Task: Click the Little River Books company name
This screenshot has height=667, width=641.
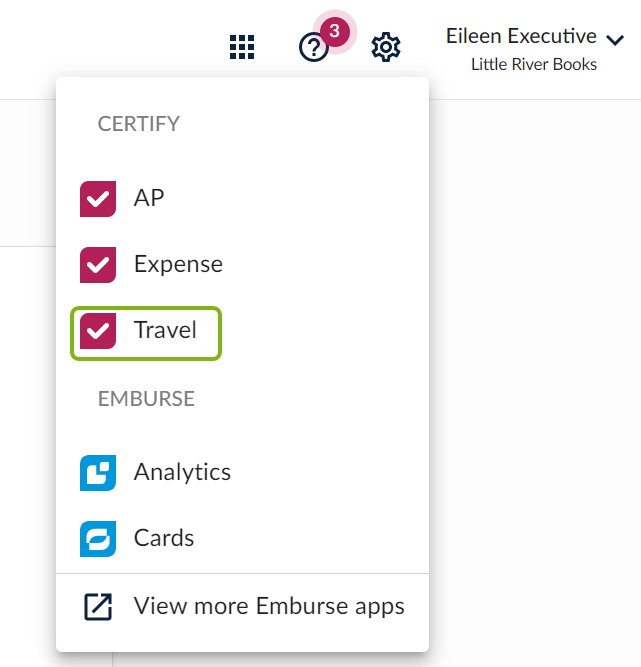Action: (534, 65)
